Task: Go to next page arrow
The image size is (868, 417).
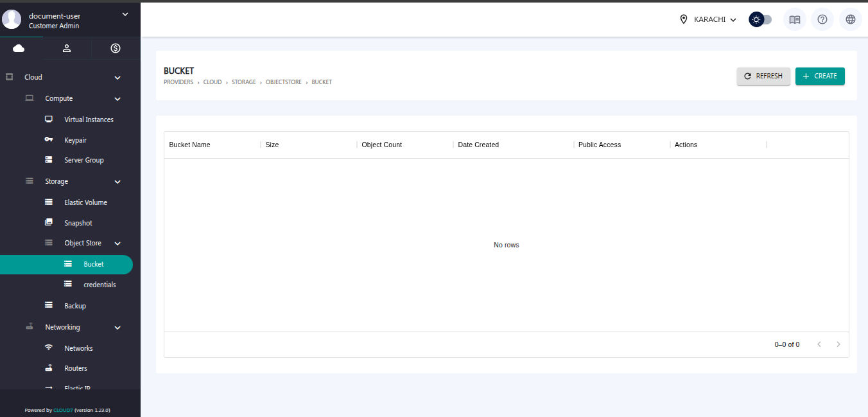Action: click(838, 344)
